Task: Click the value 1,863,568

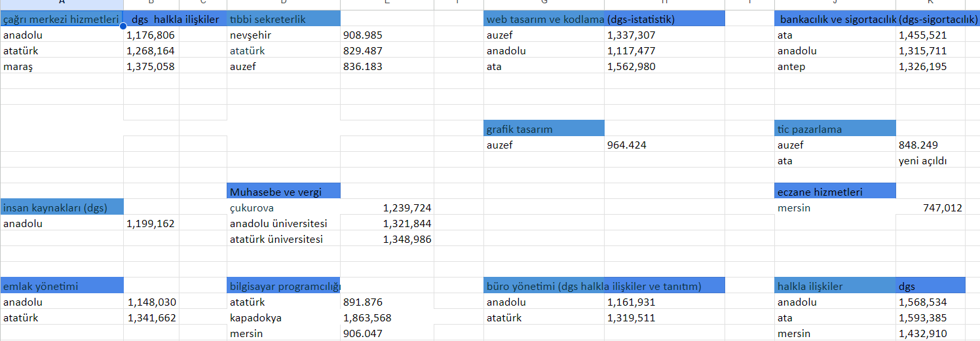Action: (x=386, y=317)
